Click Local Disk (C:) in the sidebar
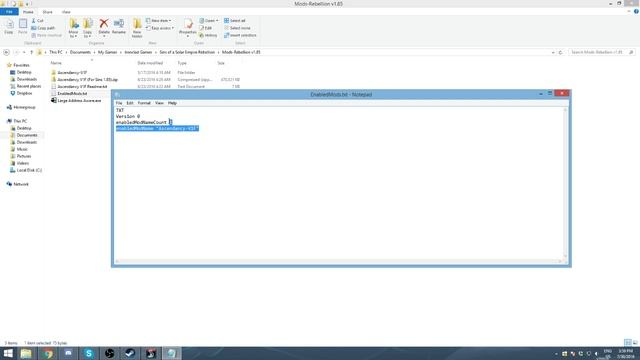 tap(29, 170)
